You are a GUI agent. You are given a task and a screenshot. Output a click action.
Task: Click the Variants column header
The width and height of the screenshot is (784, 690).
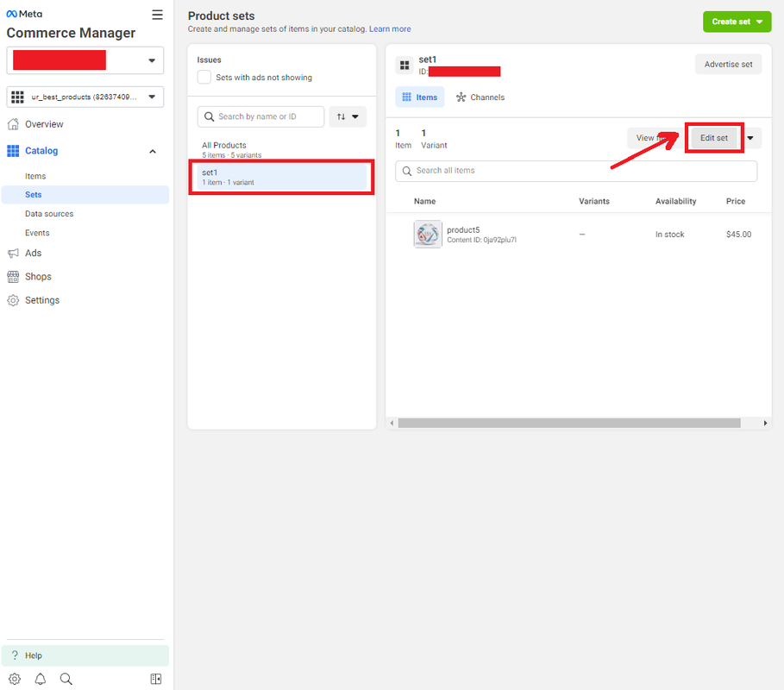coord(594,201)
